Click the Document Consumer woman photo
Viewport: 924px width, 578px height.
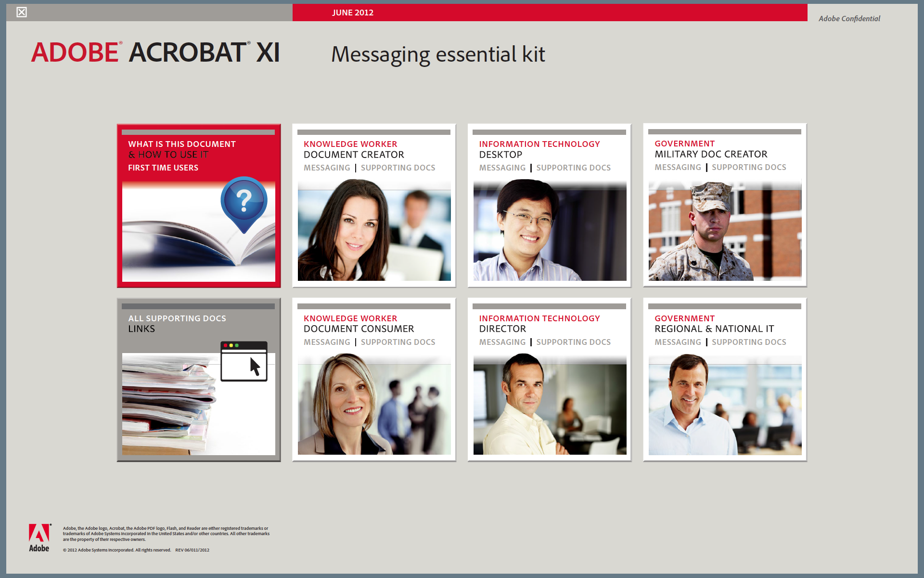(374, 404)
